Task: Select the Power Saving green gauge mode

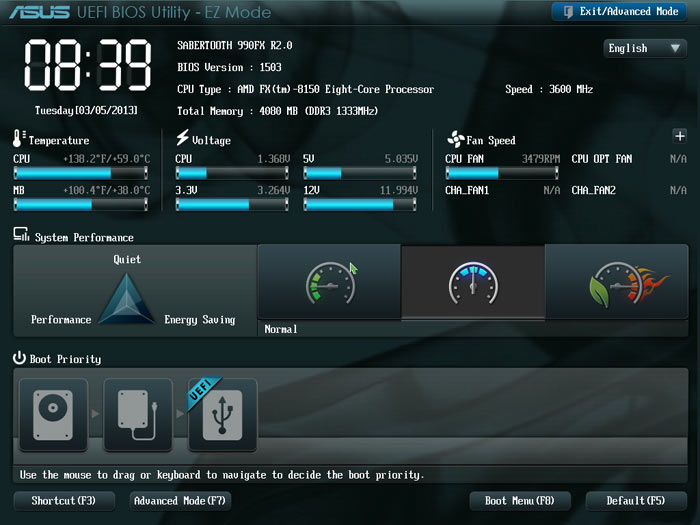Action: pos(329,282)
